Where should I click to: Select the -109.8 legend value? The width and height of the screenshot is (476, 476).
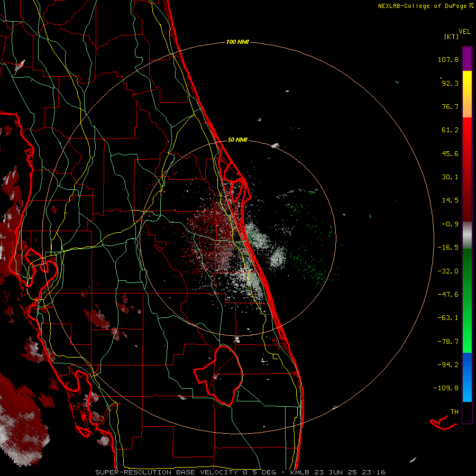pos(446,388)
